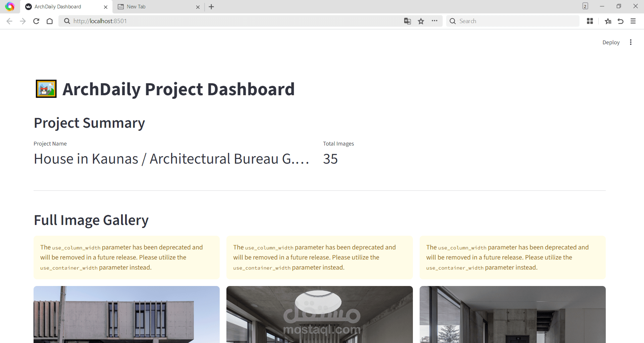Bookmark page with star icon
This screenshot has height=343, width=644.
[421, 21]
